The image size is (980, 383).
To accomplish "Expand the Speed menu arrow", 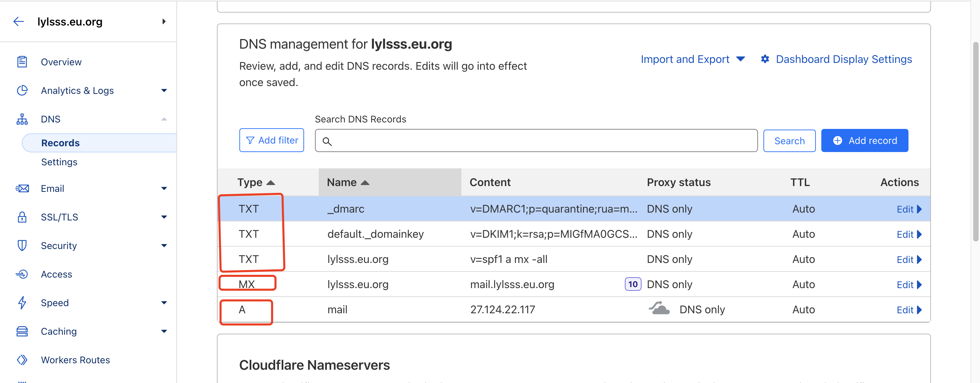I will (164, 303).
